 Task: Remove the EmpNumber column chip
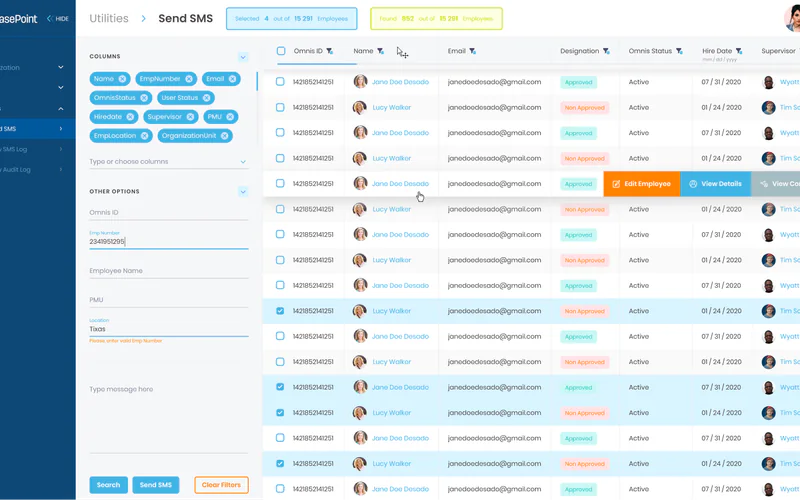189,79
